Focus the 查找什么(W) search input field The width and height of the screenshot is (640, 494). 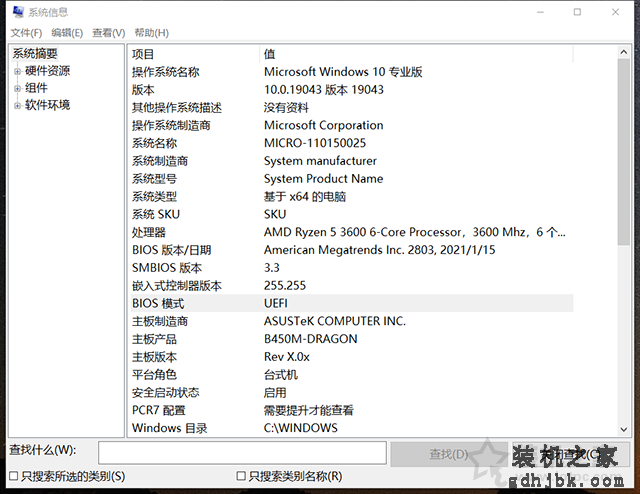click(242, 453)
